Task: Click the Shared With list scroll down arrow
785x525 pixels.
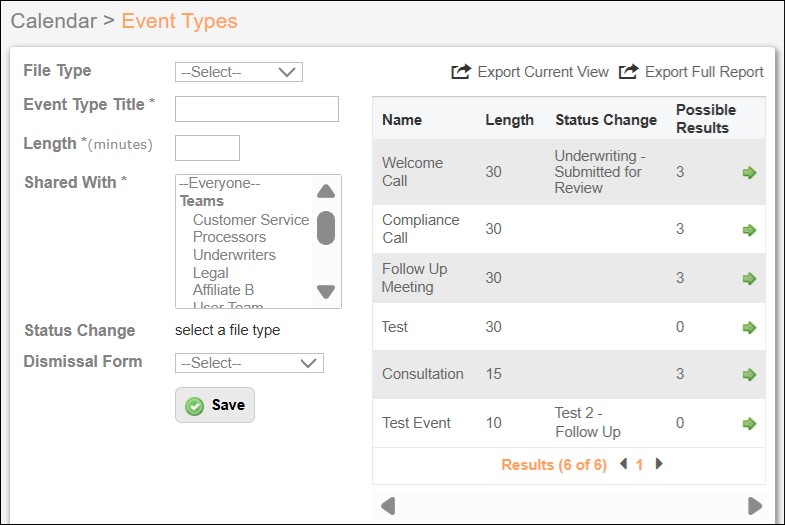Action: coord(326,291)
